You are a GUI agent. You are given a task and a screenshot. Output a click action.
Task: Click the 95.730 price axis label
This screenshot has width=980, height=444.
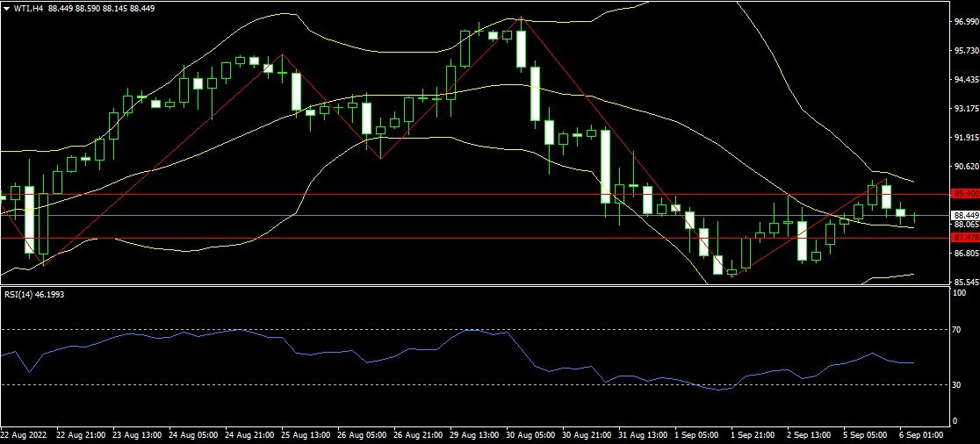pos(966,51)
